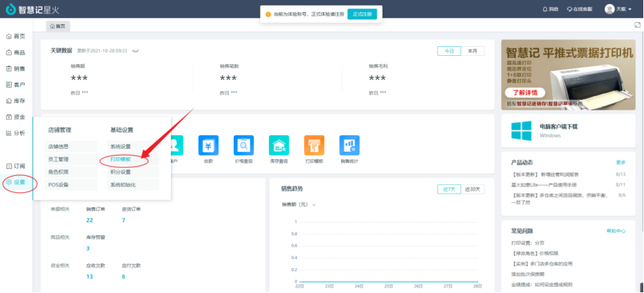Click the 库存查询 shortcut icon
This screenshot has width=644, height=293.
coord(279,145)
